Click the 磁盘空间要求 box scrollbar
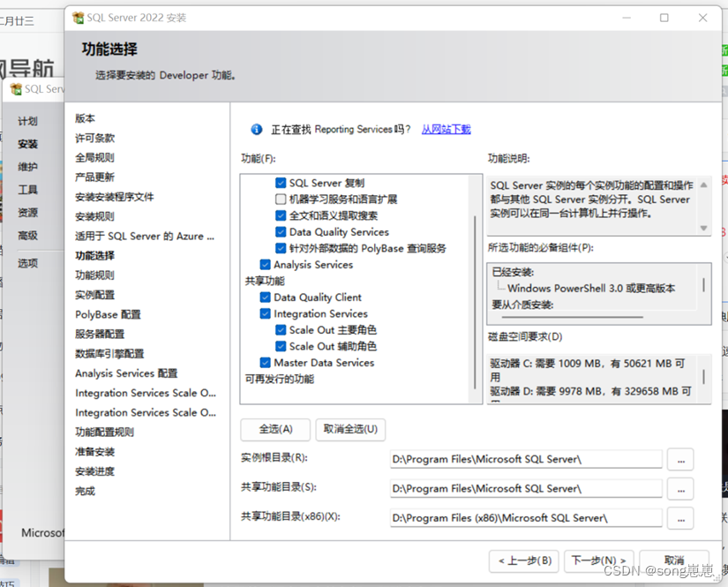 [x=704, y=376]
